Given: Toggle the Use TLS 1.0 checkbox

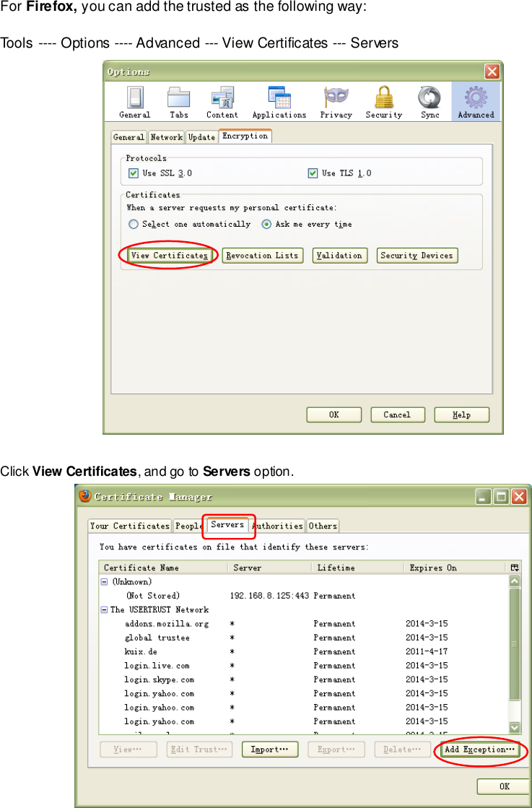Looking at the screenshot, I should tap(313, 173).
